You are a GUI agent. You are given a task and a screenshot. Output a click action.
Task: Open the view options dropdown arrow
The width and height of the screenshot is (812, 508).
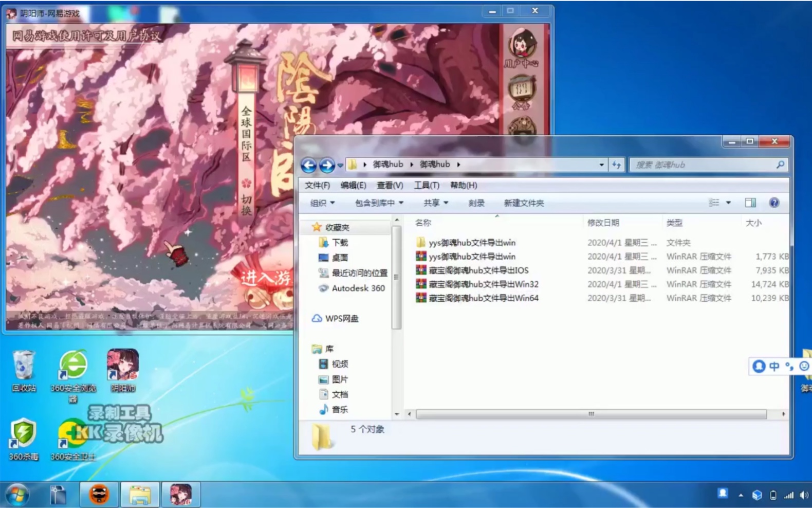tap(728, 203)
